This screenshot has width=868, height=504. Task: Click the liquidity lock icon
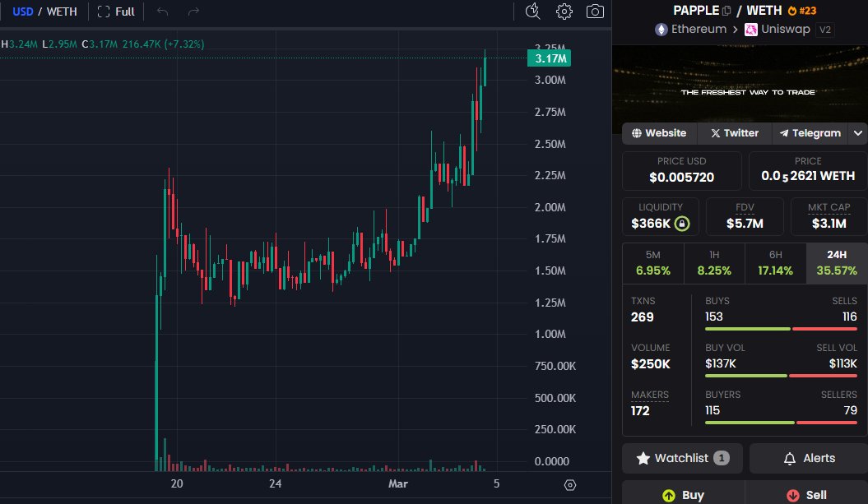tap(682, 224)
